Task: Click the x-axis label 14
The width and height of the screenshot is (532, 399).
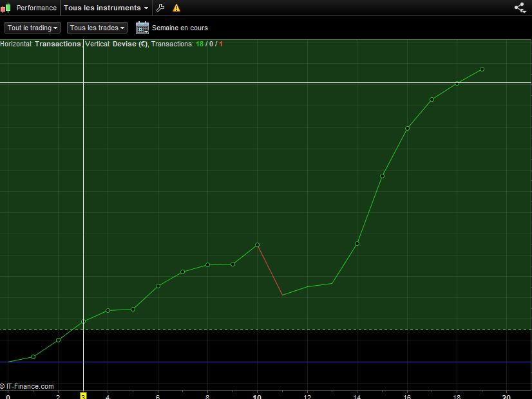Action: pos(357,396)
